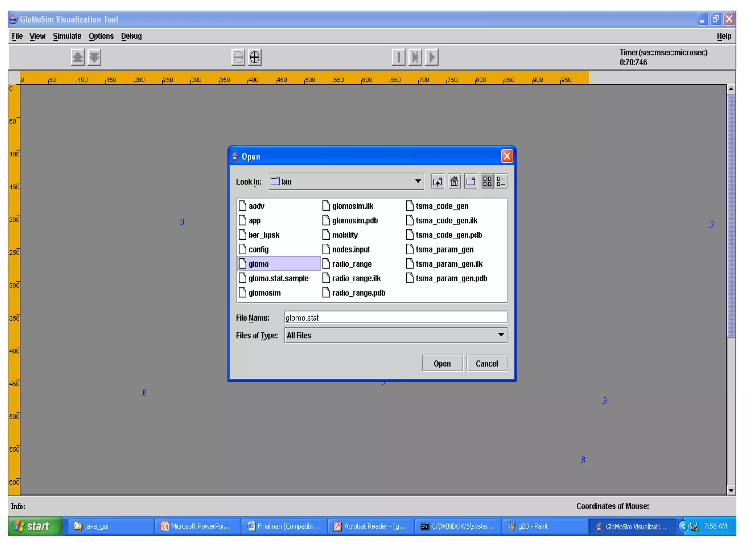Switch to Details view in file dialog
The width and height of the screenshot is (747, 560).
pyautogui.click(x=501, y=181)
